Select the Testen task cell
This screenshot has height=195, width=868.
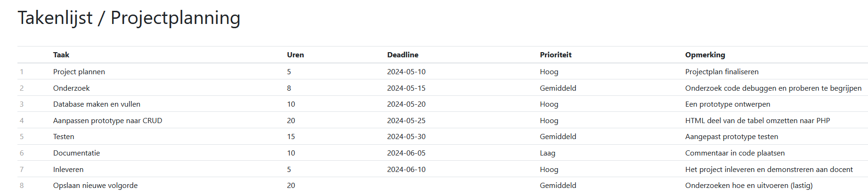click(x=64, y=137)
